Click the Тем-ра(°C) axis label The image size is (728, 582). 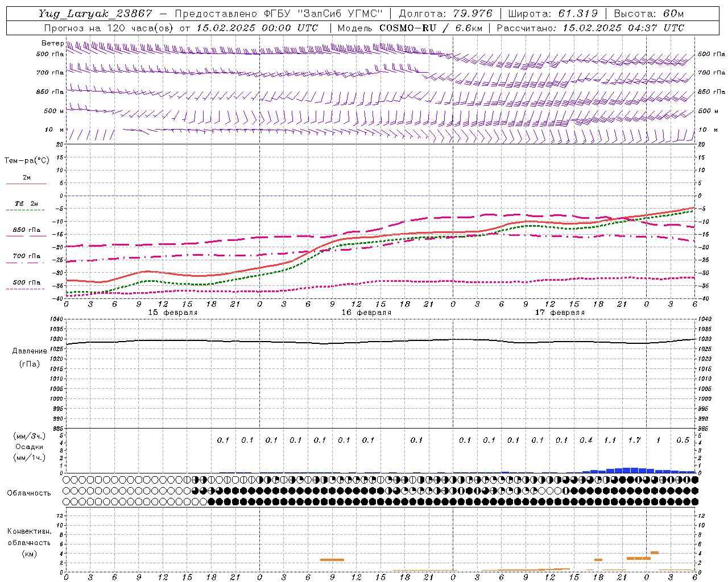(27, 161)
